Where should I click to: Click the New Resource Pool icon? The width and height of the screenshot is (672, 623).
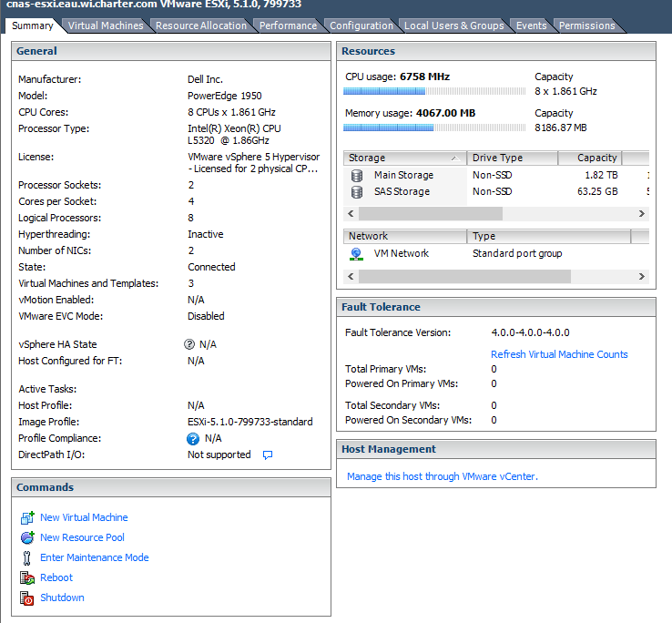(x=27, y=537)
